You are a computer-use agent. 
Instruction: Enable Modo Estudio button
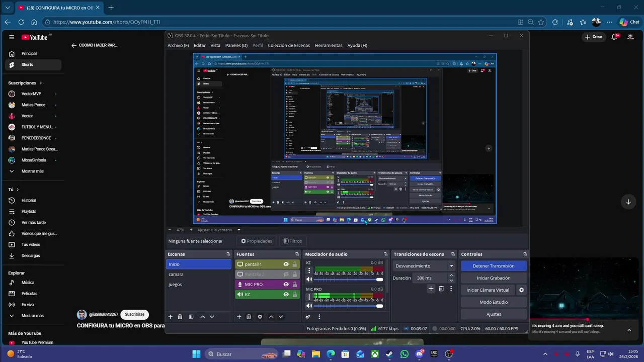494,302
